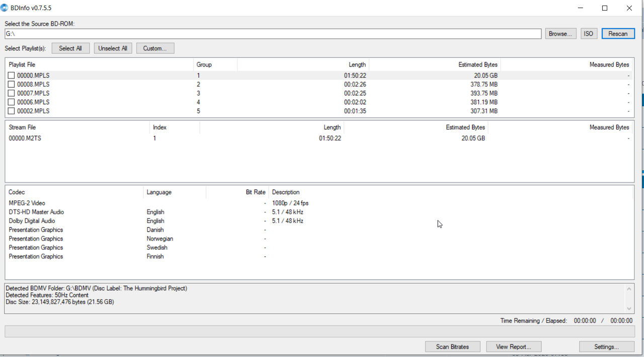Viewport: 644px width, 357px height.
Task: Open the Custom... playlist dialog
Action: point(155,48)
